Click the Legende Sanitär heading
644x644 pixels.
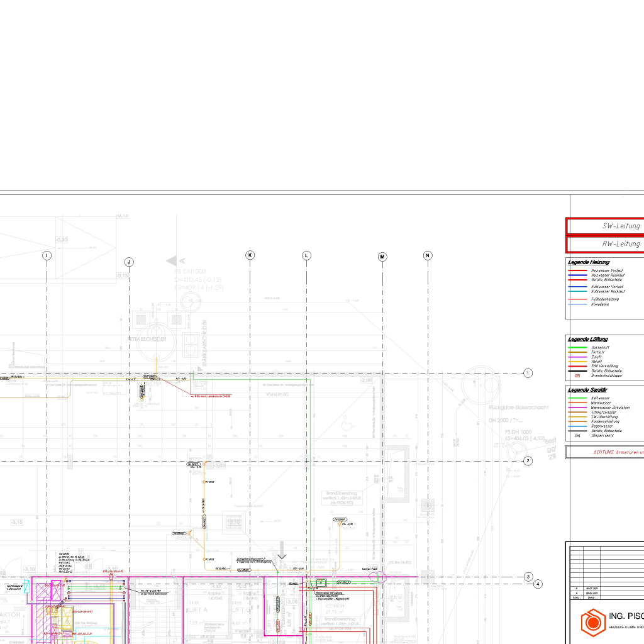[x=587, y=390]
